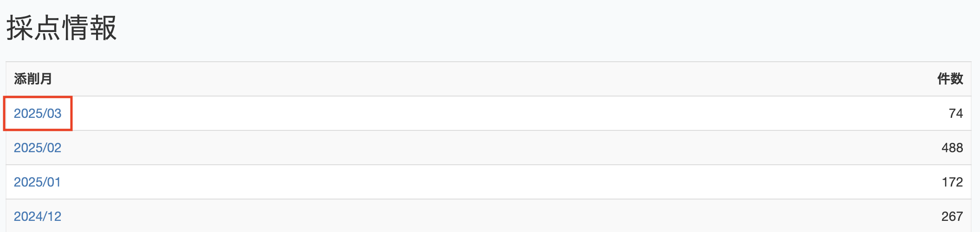Click the red highlight box's right edge beside 2025/03
This screenshot has width=980, height=232.
[x=71, y=113]
